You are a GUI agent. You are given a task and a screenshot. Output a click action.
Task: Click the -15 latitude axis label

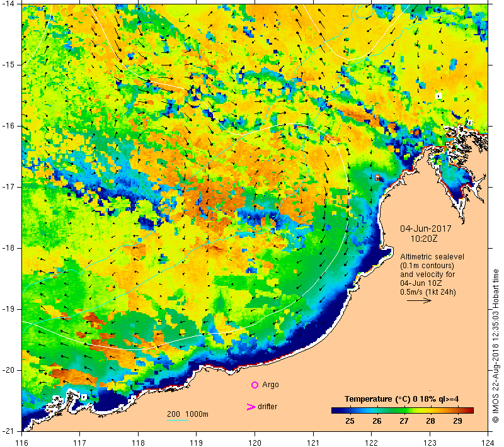point(9,65)
